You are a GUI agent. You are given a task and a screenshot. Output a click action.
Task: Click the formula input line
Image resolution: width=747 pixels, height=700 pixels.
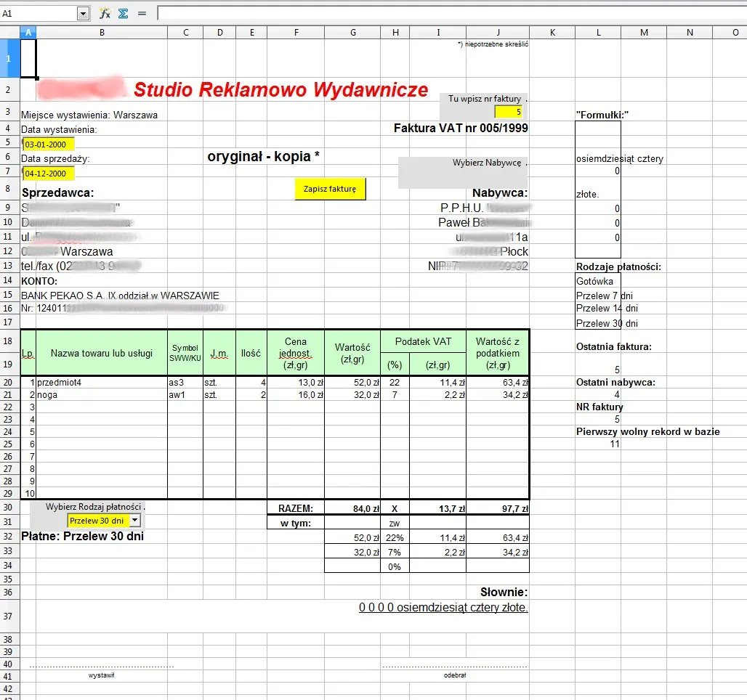(451, 13)
